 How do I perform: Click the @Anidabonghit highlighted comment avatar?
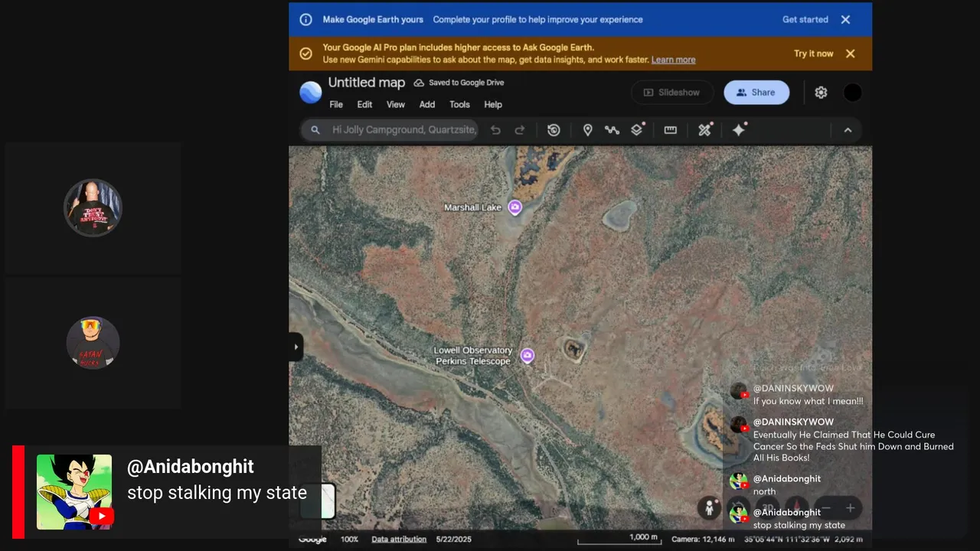[x=74, y=492]
